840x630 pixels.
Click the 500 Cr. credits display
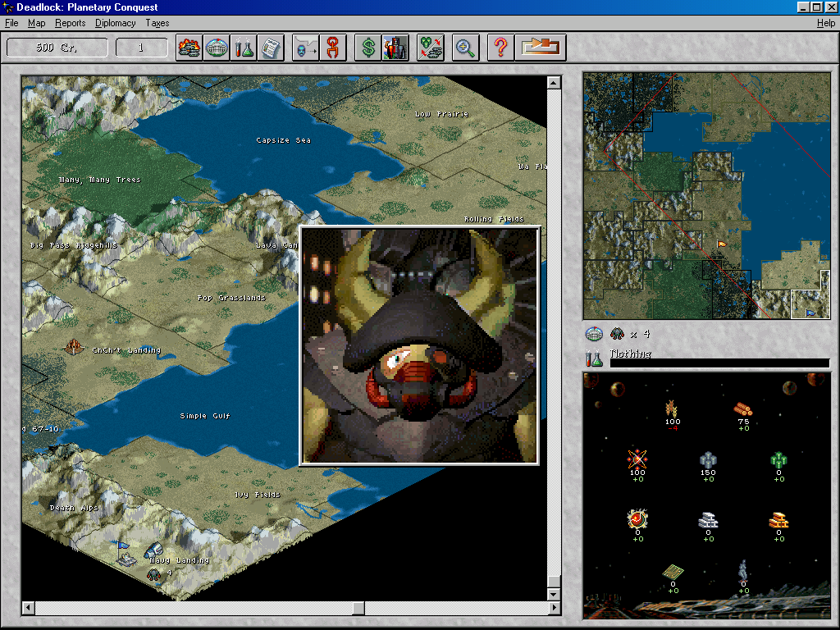pos(57,48)
